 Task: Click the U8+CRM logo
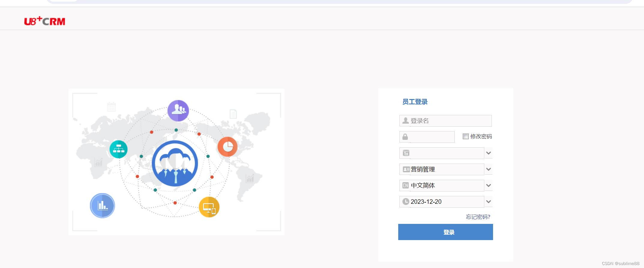44,21
